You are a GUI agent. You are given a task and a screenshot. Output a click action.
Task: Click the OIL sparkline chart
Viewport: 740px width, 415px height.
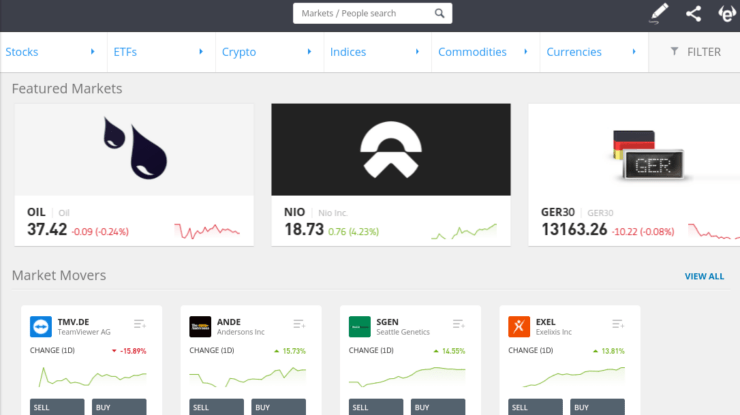tap(207, 231)
